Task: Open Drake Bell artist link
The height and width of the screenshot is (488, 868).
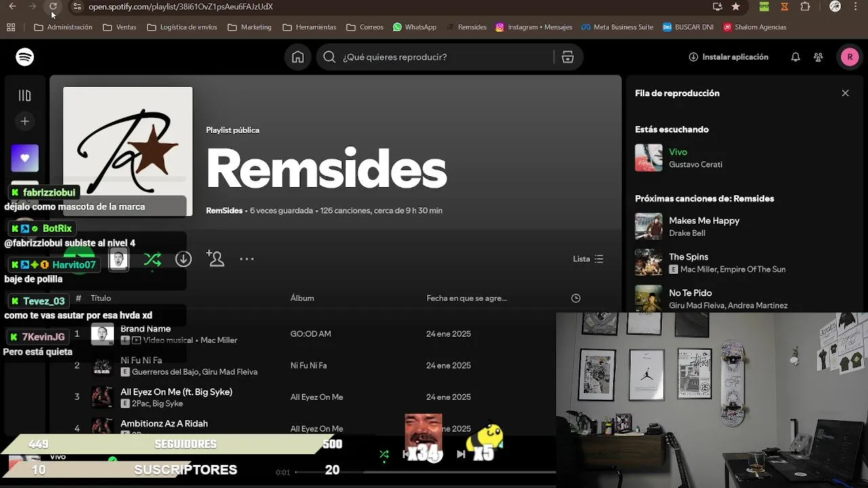Action: [687, 233]
